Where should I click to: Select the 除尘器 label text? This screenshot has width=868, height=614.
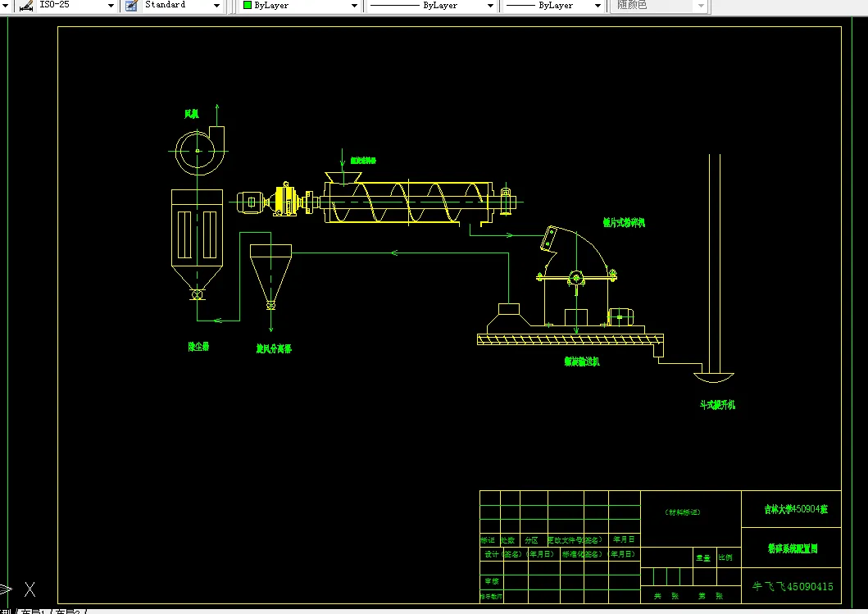pyautogui.click(x=198, y=347)
